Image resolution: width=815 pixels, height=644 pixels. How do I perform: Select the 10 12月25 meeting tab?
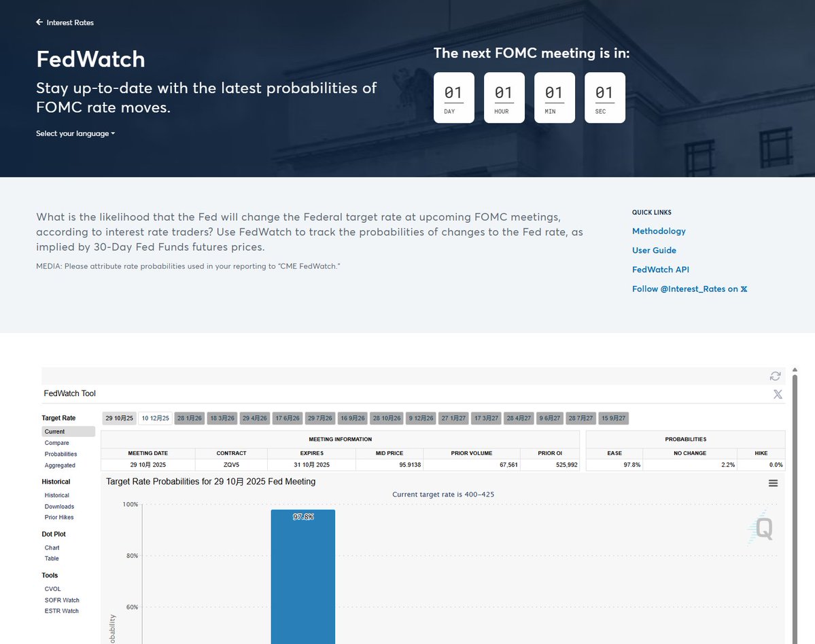point(156,418)
